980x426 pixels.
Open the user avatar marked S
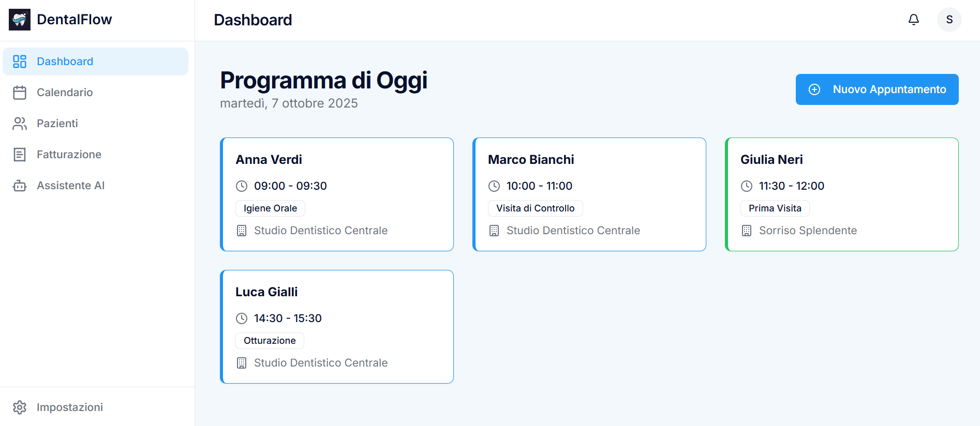tap(949, 19)
